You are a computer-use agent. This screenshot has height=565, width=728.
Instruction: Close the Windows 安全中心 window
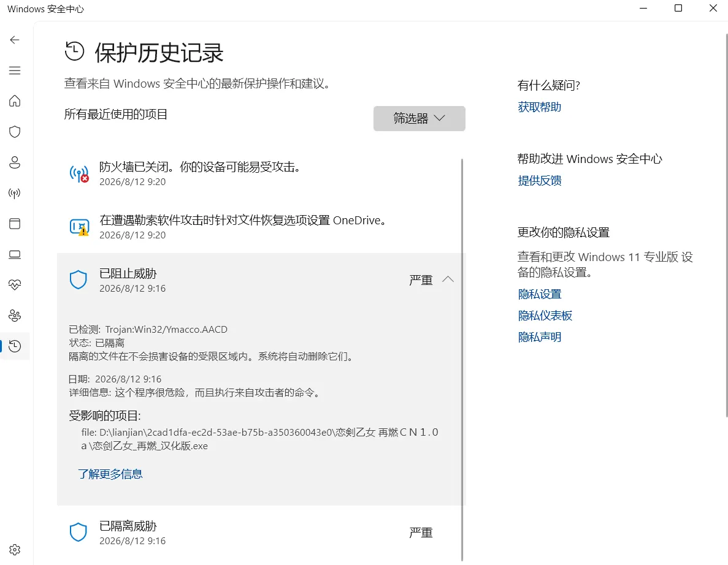(x=713, y=9)
